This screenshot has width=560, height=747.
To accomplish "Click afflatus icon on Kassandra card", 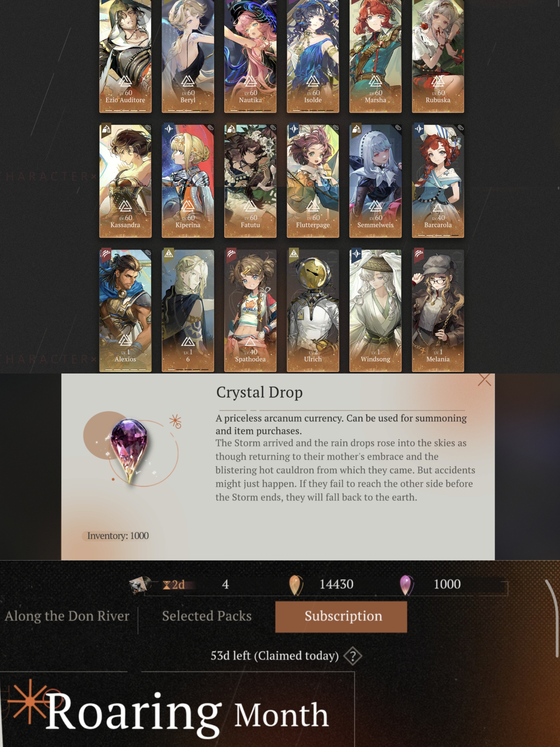I will pyautogui.click(x=106, y=129).
